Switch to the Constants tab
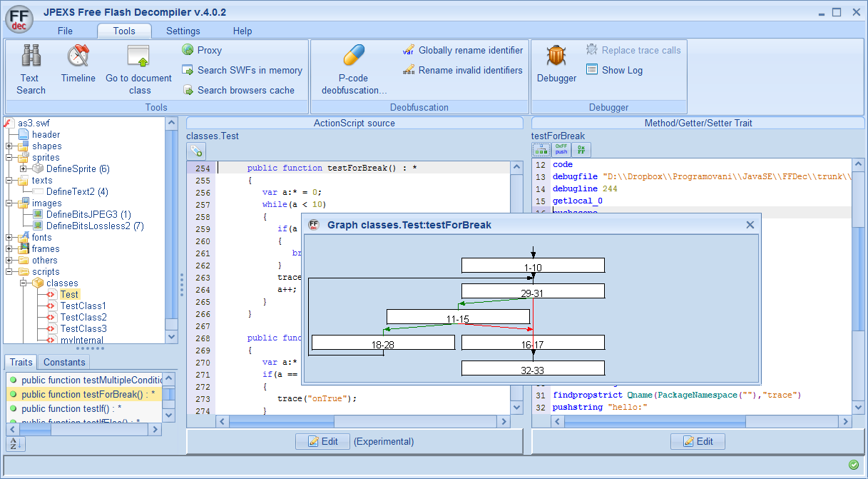The image size is (868, 479). pos(65,363)
